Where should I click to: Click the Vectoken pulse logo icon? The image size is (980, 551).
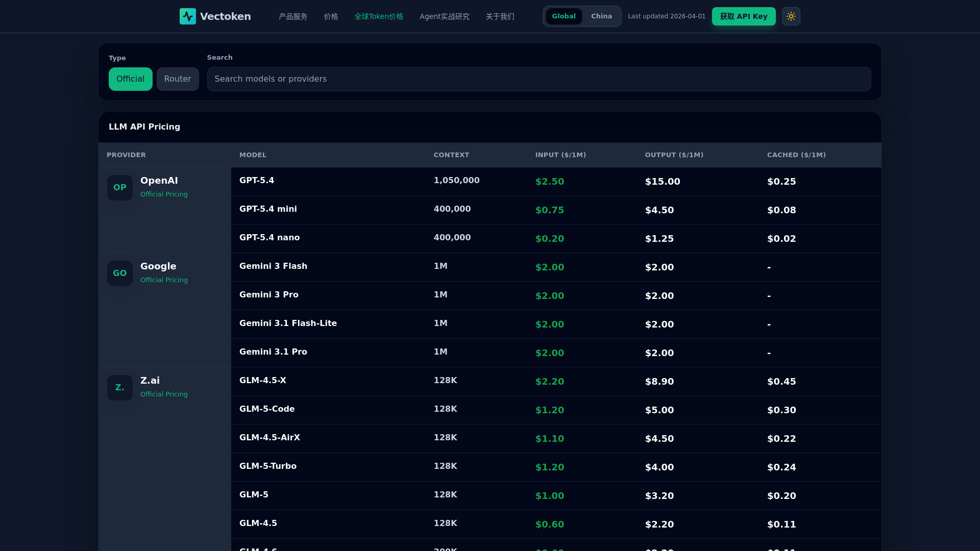[x=188, y=16]
